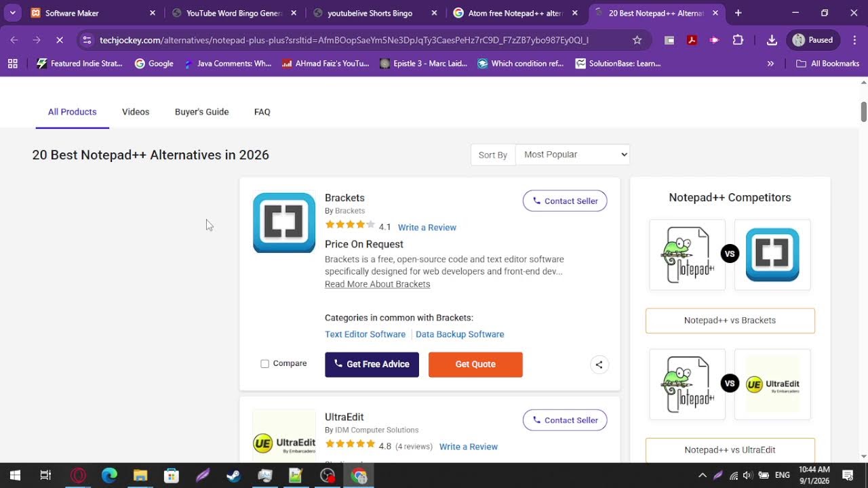
Task: Open the Notepad++ vs Brackets comparison
Action: point(730,321)
